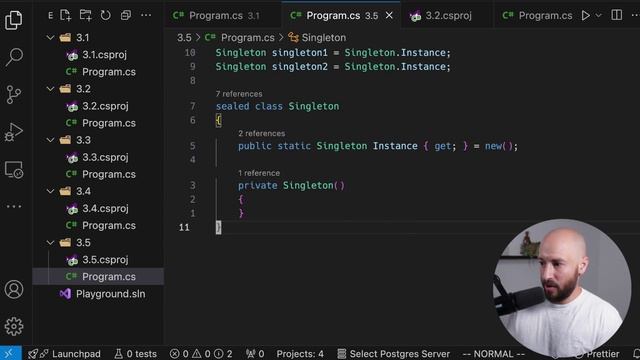
Task: Collapse the 3.5 folder
Action: tap(50, 242)
